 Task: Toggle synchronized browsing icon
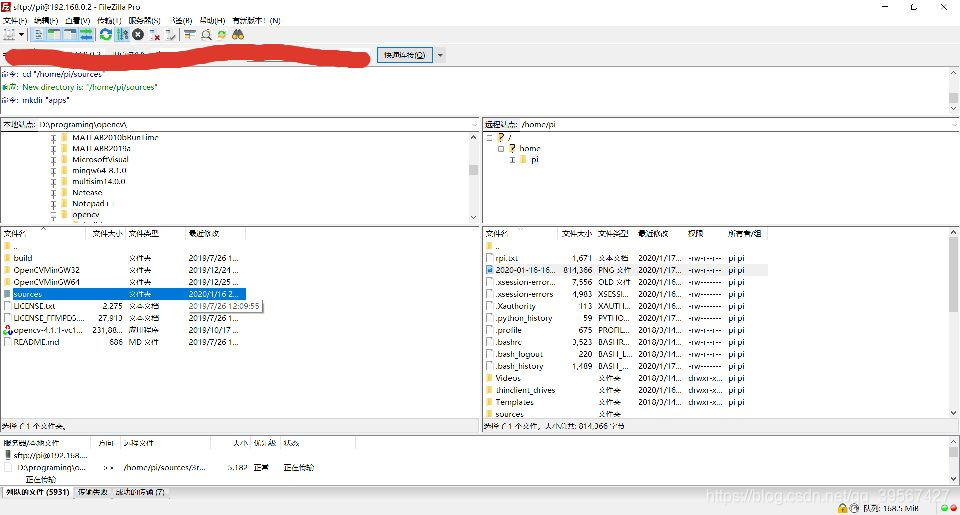222,35
